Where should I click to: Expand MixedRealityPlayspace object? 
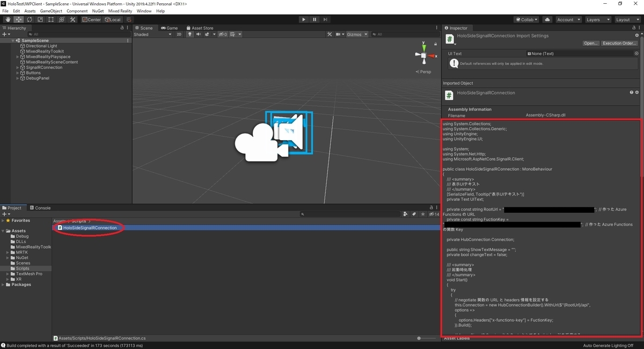tap(18, 57)
